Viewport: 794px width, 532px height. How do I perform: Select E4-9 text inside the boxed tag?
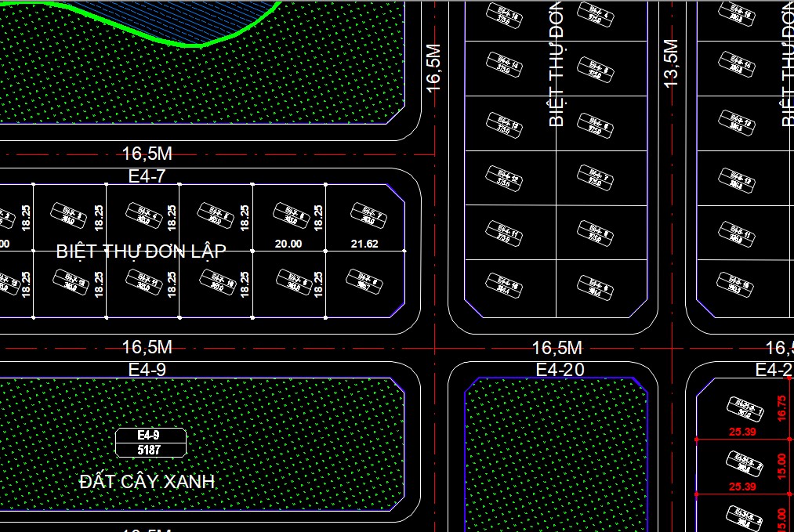pyautogui.click(x=148, y=436)
